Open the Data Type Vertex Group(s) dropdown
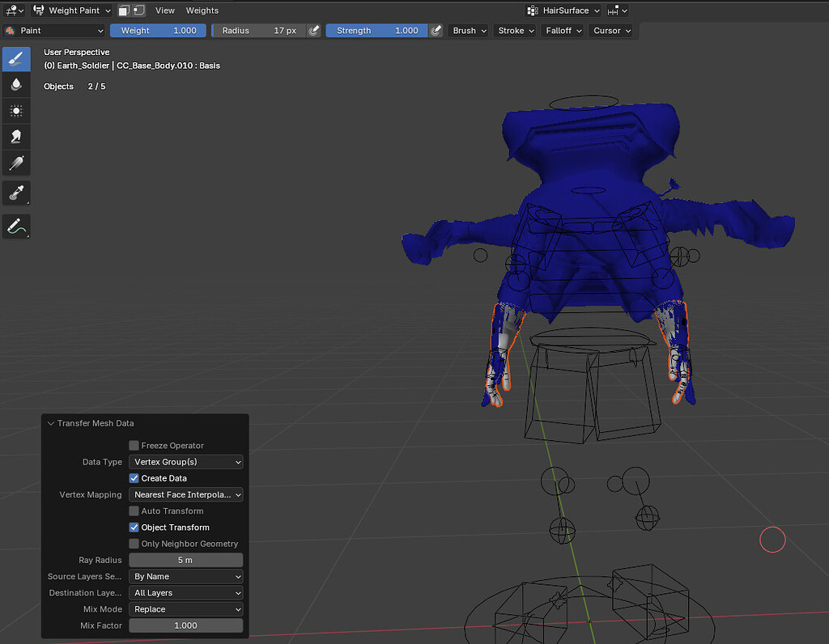 [186, 462]
